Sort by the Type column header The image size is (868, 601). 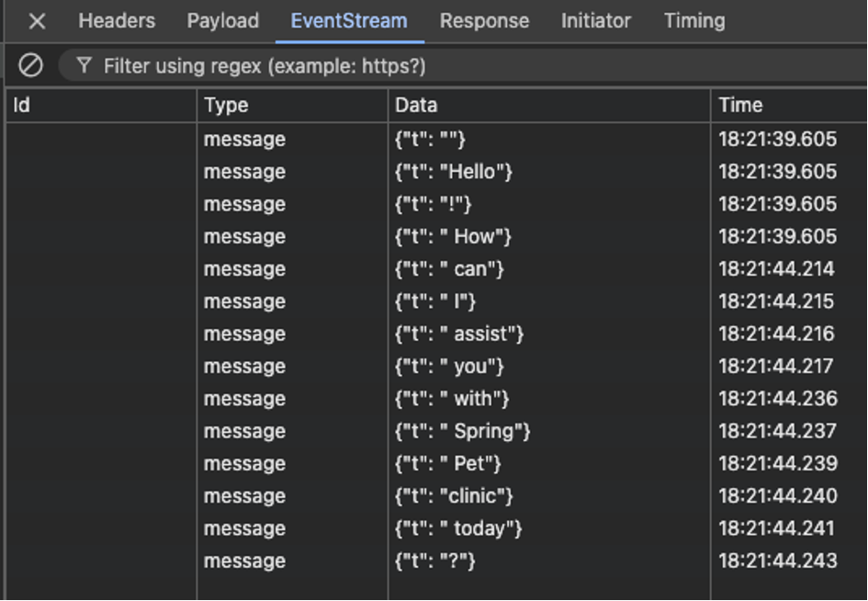coord(292,106)
